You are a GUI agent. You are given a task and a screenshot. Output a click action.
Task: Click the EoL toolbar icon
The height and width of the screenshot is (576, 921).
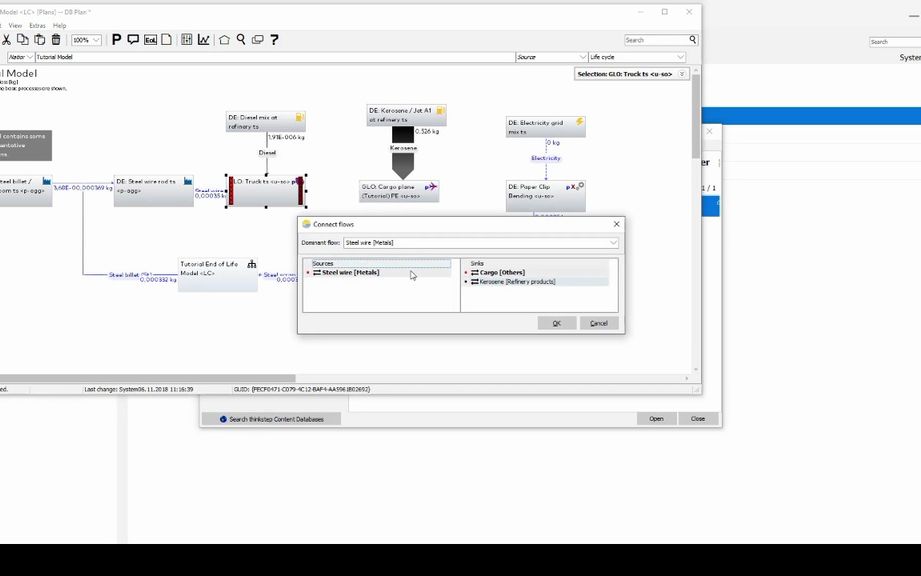(150, 39)
